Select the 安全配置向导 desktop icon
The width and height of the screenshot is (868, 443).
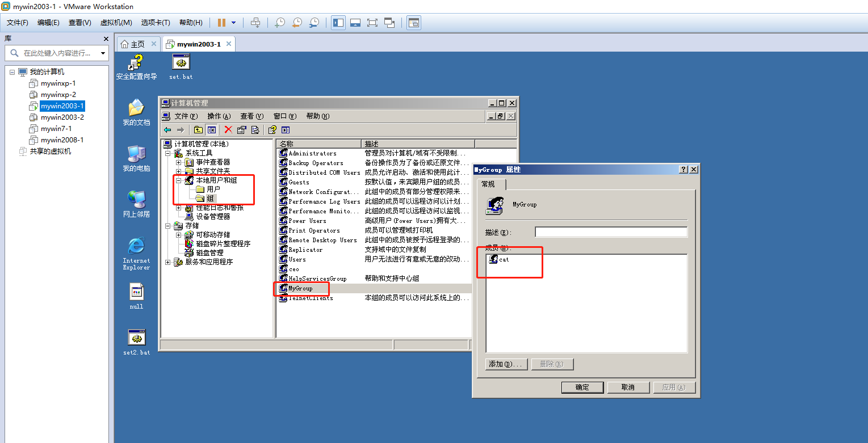(x=136, y=67)
